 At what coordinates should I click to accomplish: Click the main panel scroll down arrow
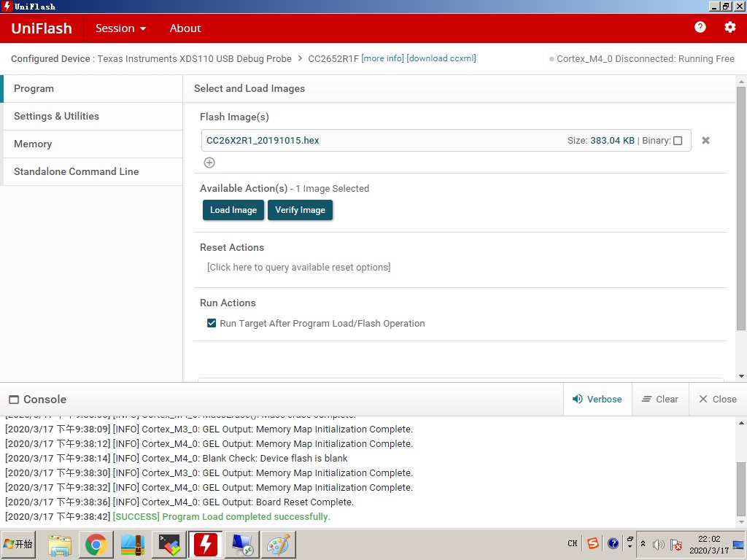tap(741, 376)
